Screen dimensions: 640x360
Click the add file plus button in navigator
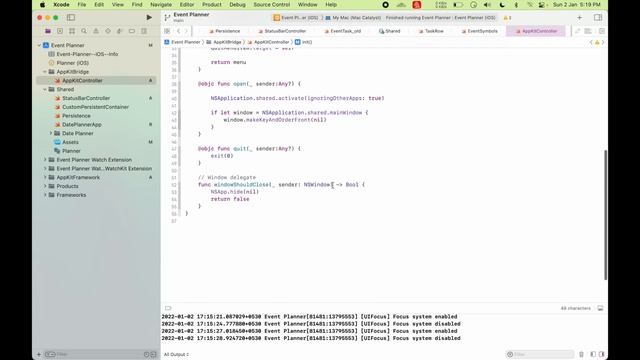39,354
